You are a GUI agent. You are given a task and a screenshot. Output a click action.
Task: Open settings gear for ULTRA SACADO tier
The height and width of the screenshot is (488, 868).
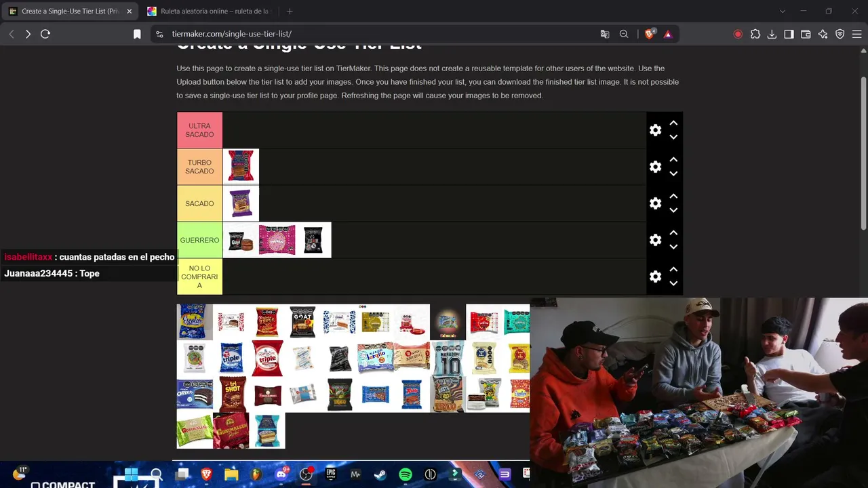(655, 130)
